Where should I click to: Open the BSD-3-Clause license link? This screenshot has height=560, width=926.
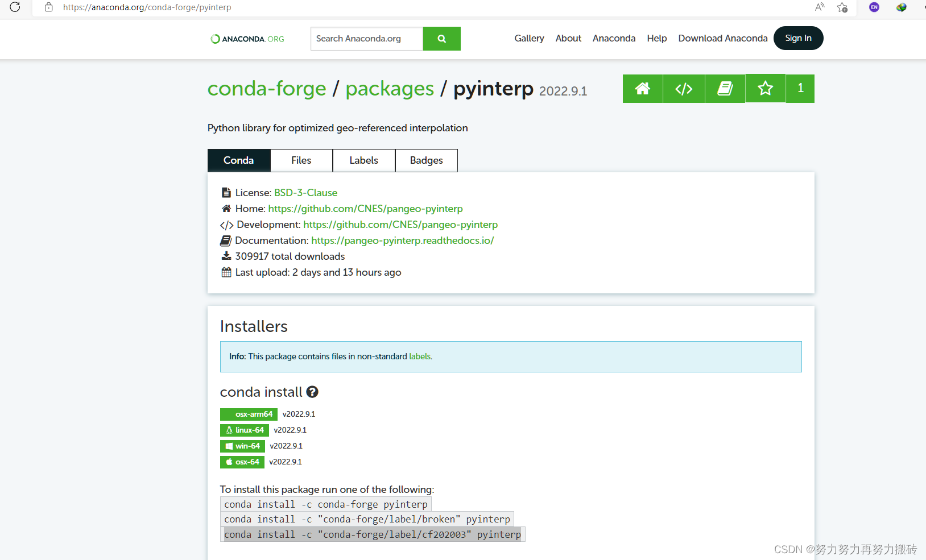305,192
